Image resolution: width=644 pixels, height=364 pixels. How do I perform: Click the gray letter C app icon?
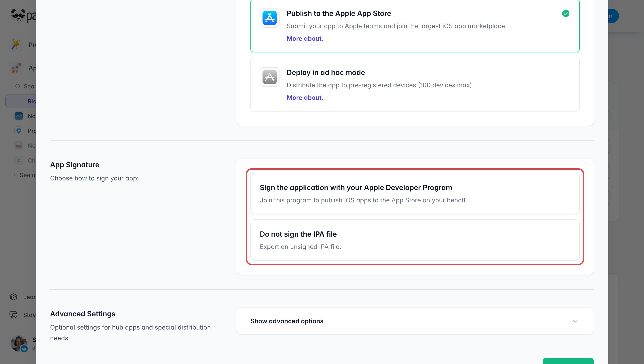tap(19, 160)
